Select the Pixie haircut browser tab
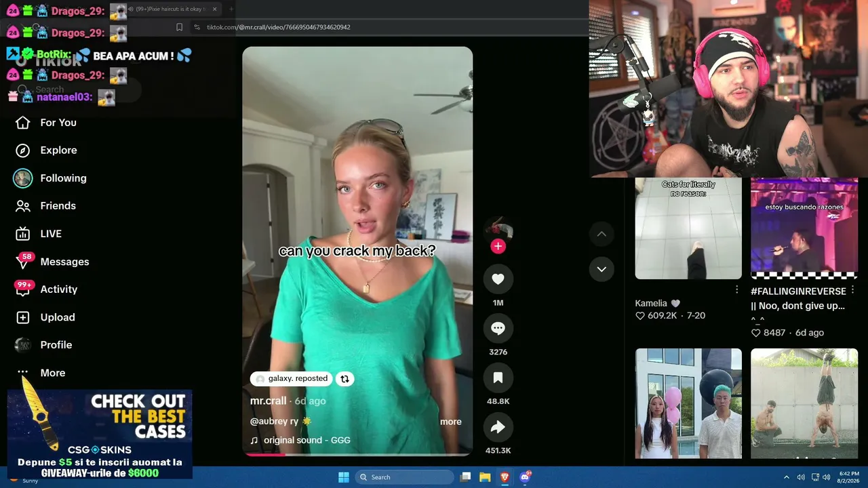 pos(171,9)
